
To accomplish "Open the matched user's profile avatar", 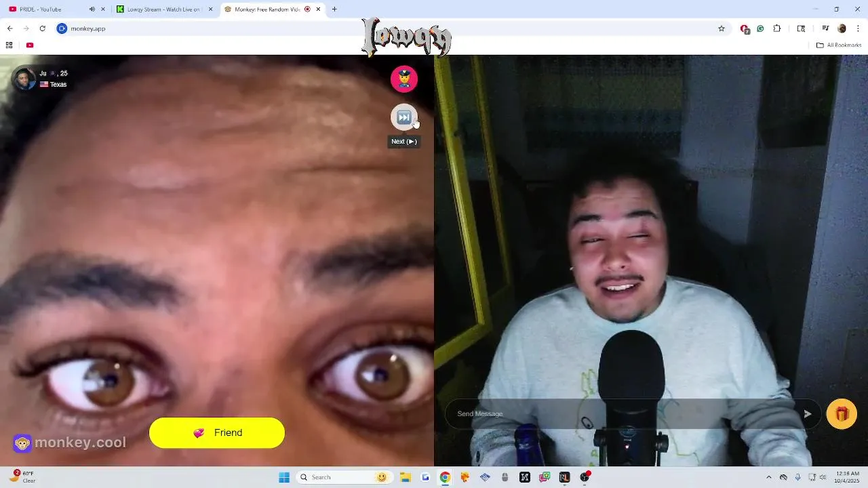I will 24,79.
